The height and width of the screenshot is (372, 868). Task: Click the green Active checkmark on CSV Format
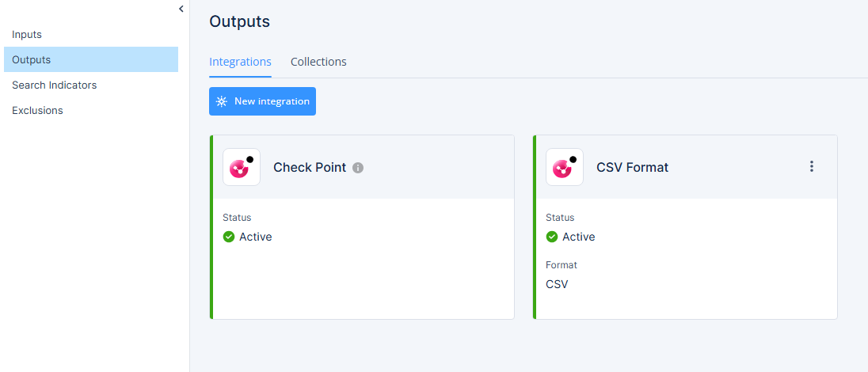coord(552,237)
